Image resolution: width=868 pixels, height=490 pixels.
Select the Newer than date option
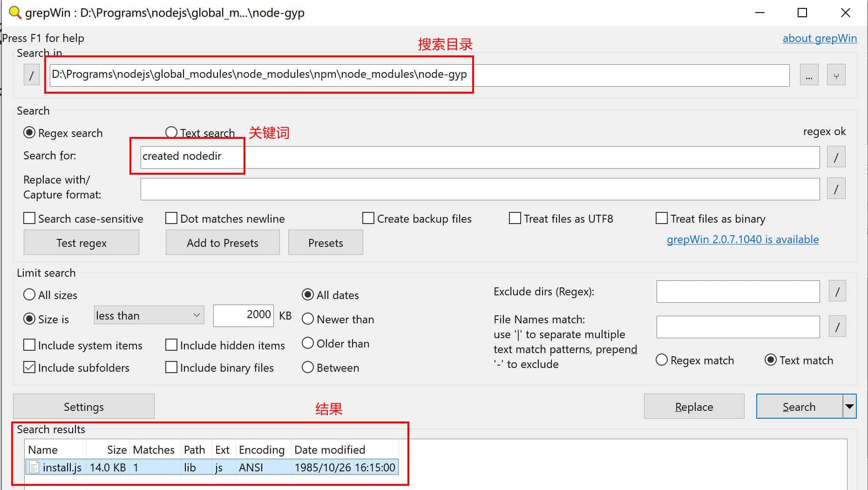[x=308, y=319]
